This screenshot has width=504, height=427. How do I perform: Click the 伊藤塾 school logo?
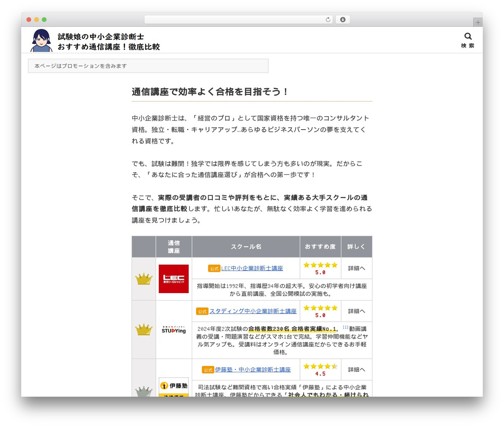tap(174, 387)
